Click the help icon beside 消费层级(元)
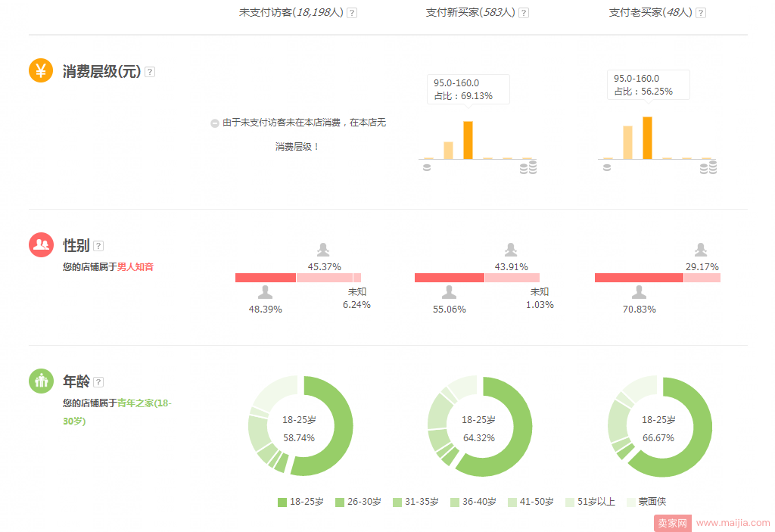The height and width of the screenshot is (532, 775). coord(150,72)
